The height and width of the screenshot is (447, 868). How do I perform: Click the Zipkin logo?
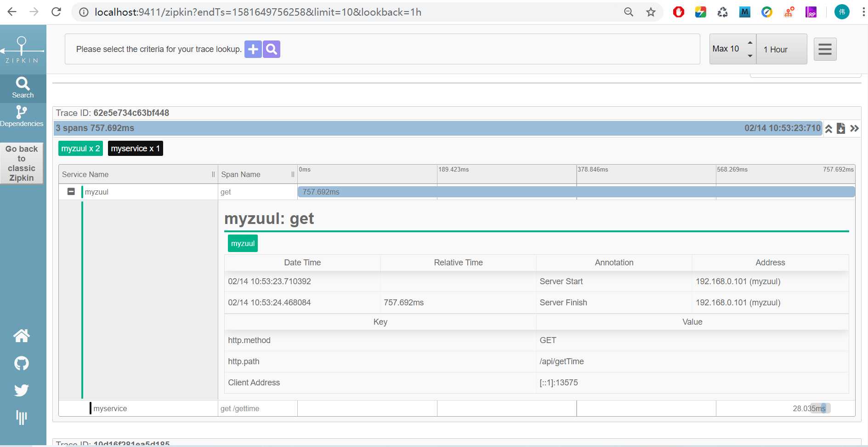pyautogui.click(x=22, y=50)
